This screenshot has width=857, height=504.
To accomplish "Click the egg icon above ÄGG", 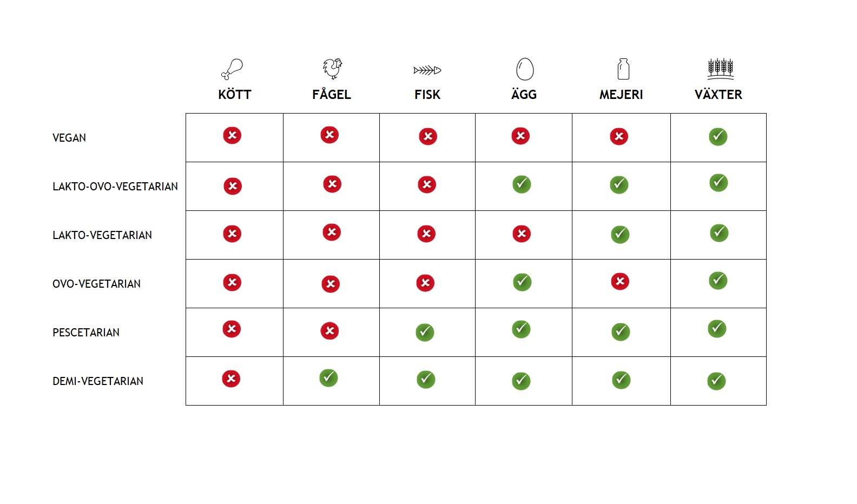I will [524, 69].
